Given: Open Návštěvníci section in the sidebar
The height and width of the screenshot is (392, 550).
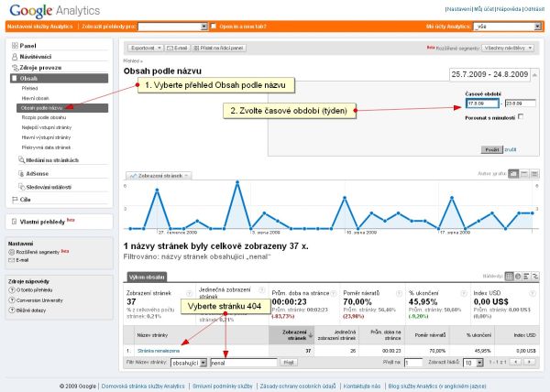Looking at the screenshot, I should [36, 57].
